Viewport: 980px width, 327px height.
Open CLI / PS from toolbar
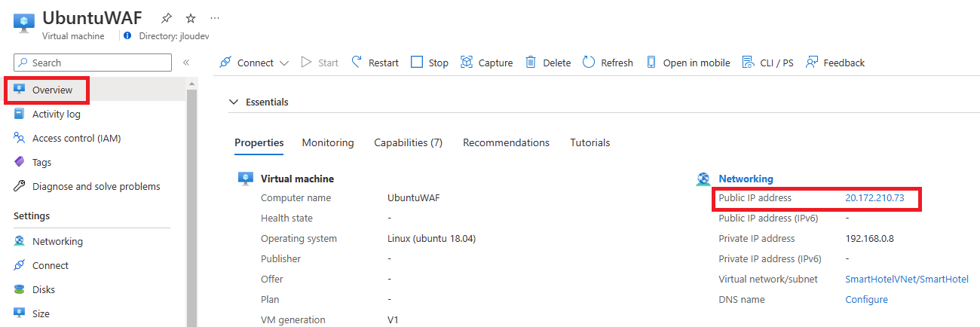(767, 63)
